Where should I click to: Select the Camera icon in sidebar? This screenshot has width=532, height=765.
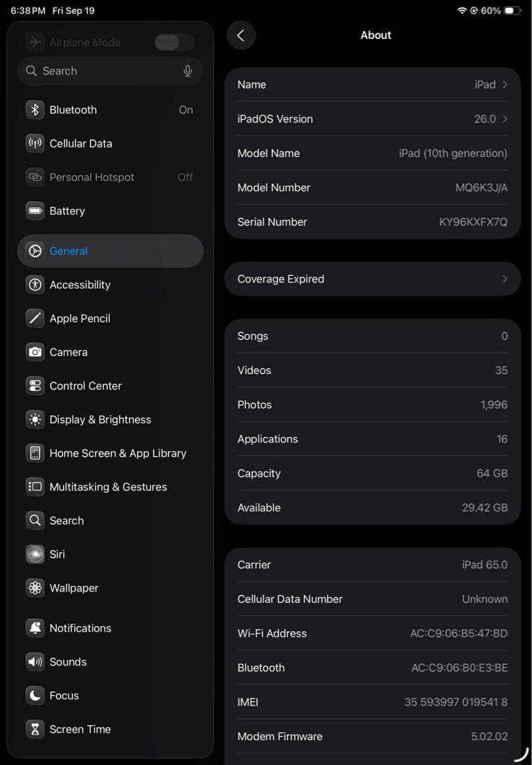35,352
